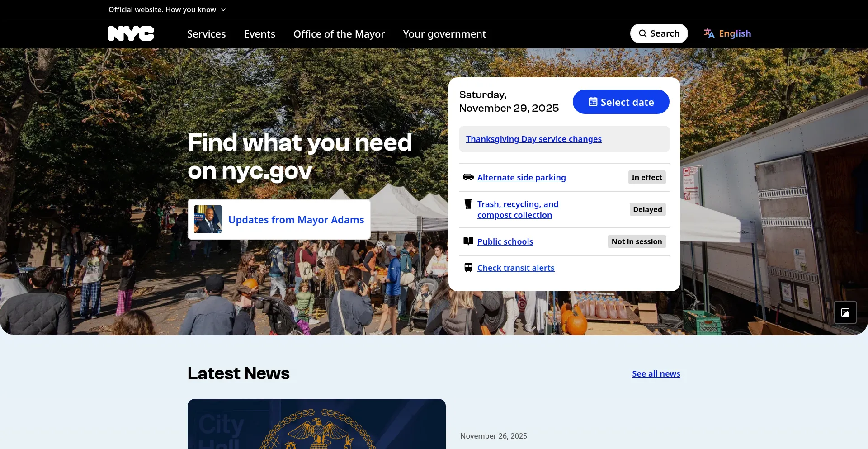Click Mayor Adams thumbnail photo

tap(208, 219)
